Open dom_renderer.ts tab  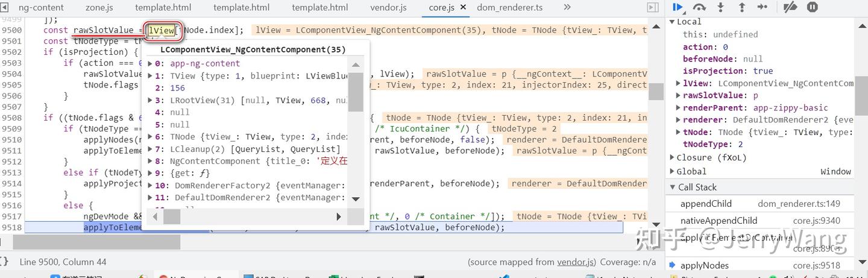point(509,7)
